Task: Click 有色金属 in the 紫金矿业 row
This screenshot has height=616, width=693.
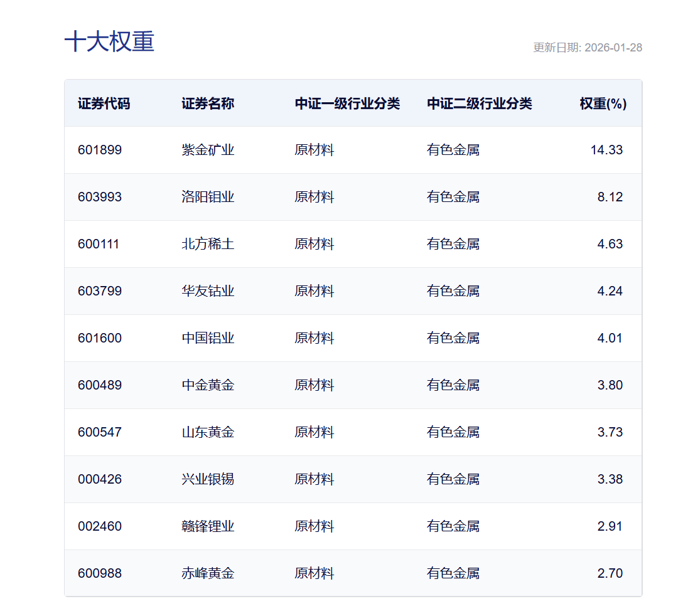Action: (x=453, y=150)
